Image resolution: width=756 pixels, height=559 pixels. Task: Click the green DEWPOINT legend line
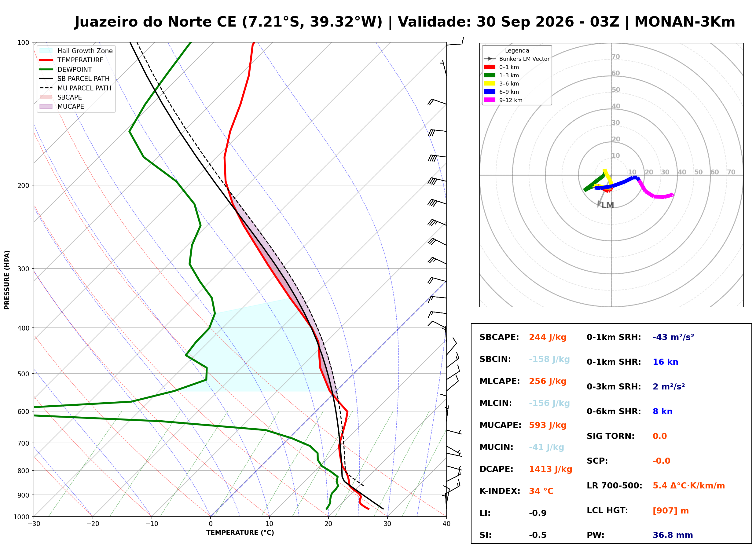click(x=46, y=69)
